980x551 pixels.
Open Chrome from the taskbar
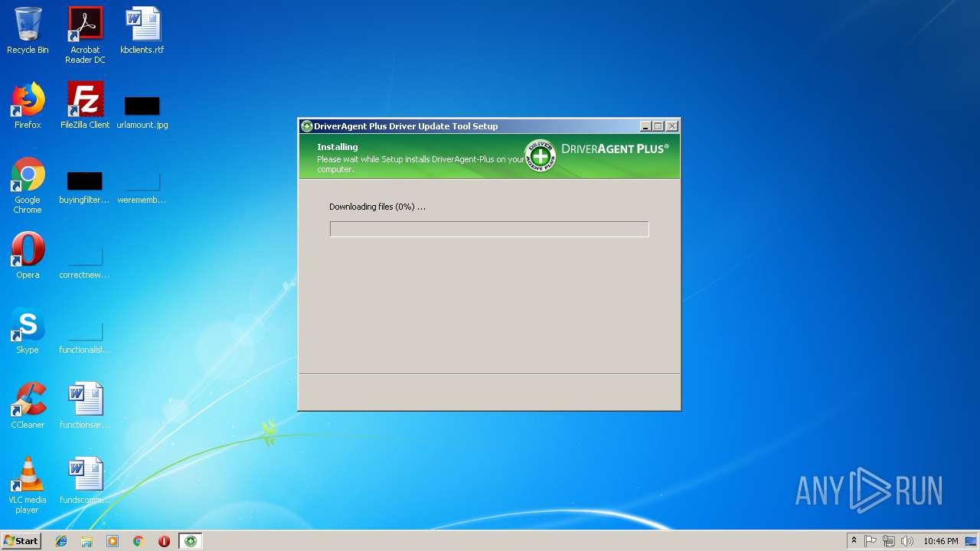pyautogui.click(x=139, y=541)
